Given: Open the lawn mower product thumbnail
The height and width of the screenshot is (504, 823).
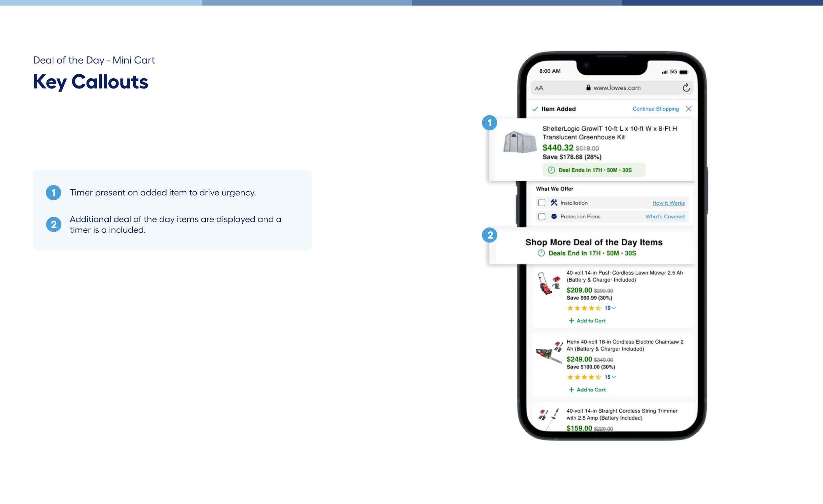Looking at the screenshot, I should point(549,283).
